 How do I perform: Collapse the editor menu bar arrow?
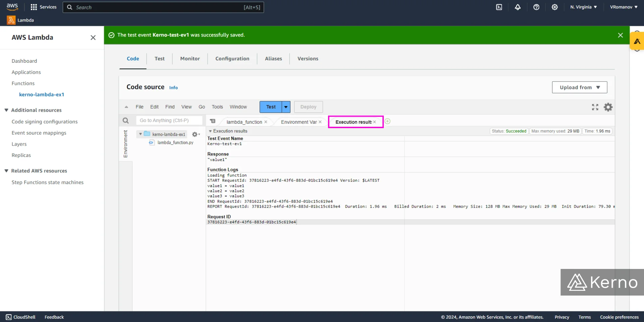(126, 107)
